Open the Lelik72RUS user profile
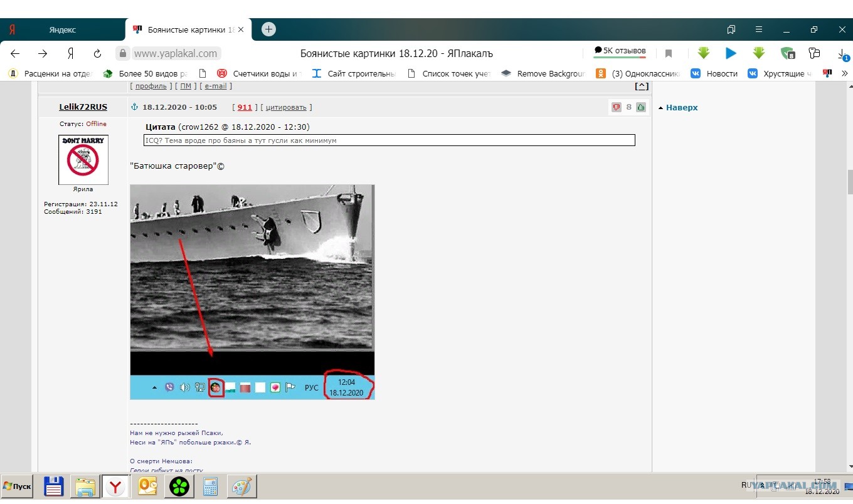This screenshot has height=504, width=853. [83, 107]
